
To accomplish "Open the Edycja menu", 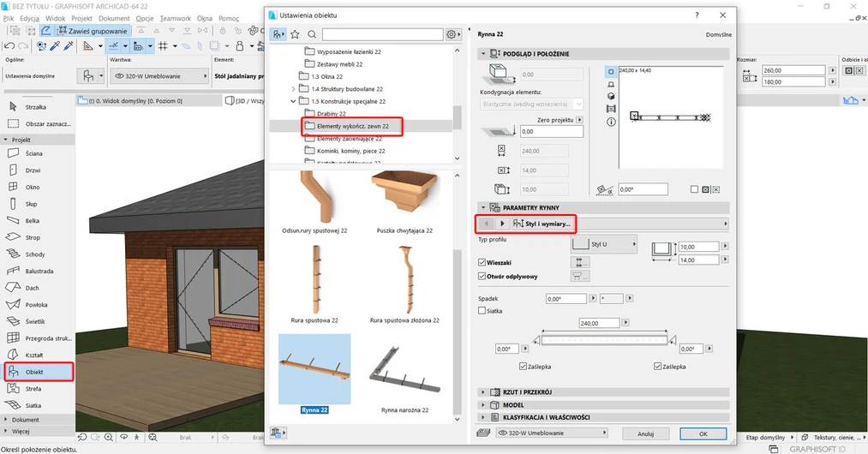I will (29, 18).
